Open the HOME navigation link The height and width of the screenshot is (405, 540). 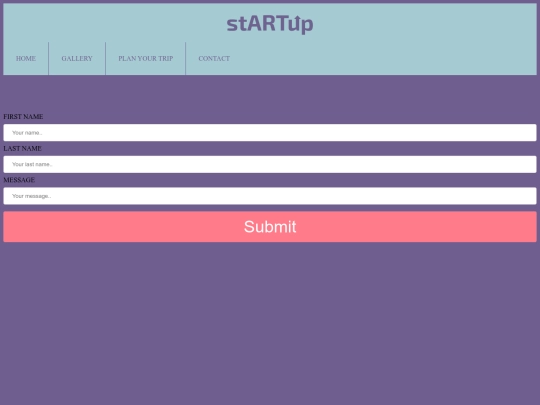click(x=26, y=59)
